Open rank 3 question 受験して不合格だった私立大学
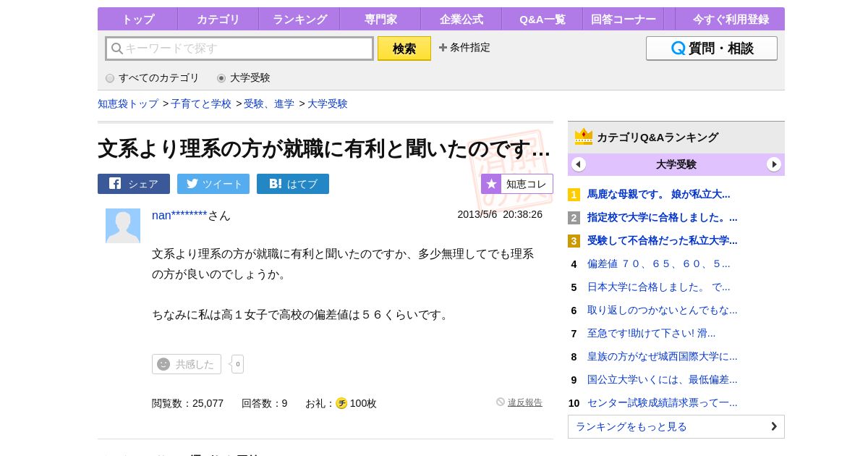The height and width of the screenshot is (456, 868). tap(662, 240)
